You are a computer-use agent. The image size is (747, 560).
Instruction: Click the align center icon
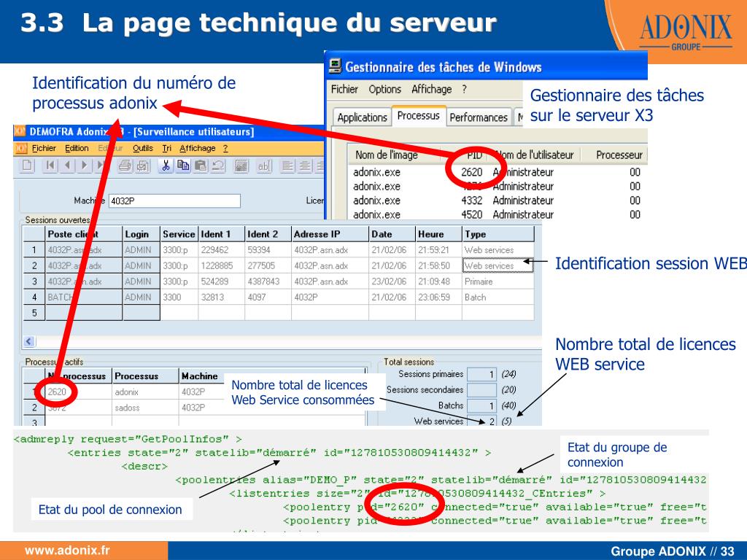pyautogui.click(x=304, y=166)
